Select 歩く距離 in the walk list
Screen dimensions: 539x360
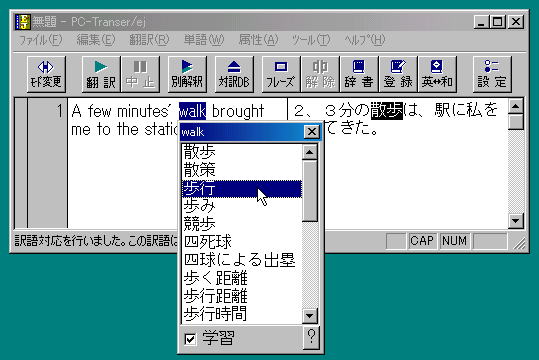[x=242, y=278]
